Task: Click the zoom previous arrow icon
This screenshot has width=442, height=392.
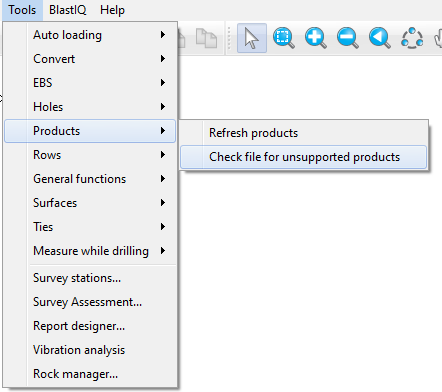Action: pos(380,38)
